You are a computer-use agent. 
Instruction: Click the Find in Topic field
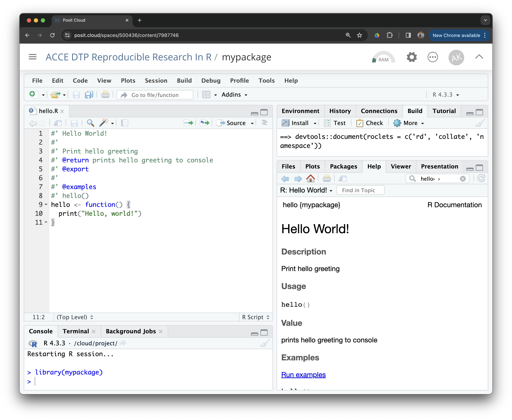pyautogui.click(x=360, y=190)
